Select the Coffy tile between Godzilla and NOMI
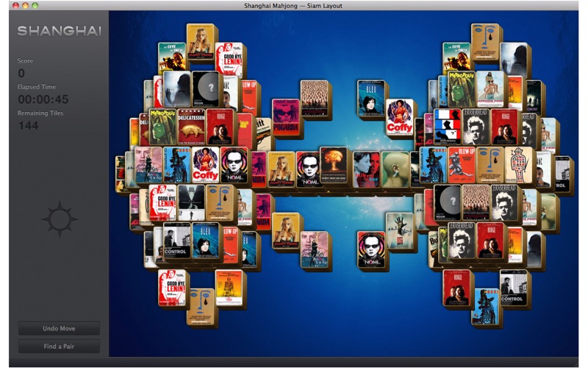The width and height of the screenshot is (588, 368). tap(205, 165)
